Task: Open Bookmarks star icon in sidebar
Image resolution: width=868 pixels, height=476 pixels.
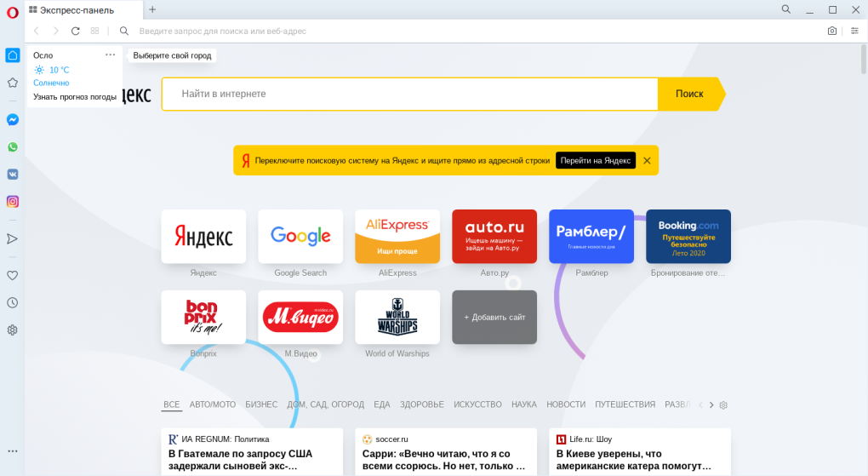Action: (x=13, y=83)
